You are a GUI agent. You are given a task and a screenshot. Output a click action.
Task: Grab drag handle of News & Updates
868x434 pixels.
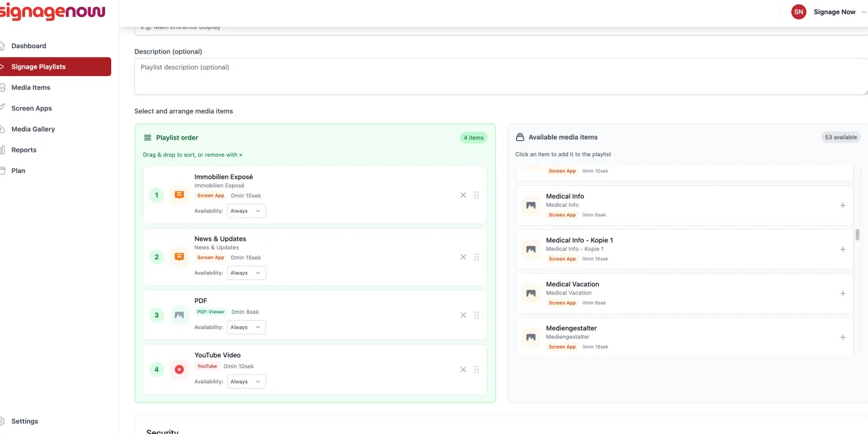[x=477, y=257]
